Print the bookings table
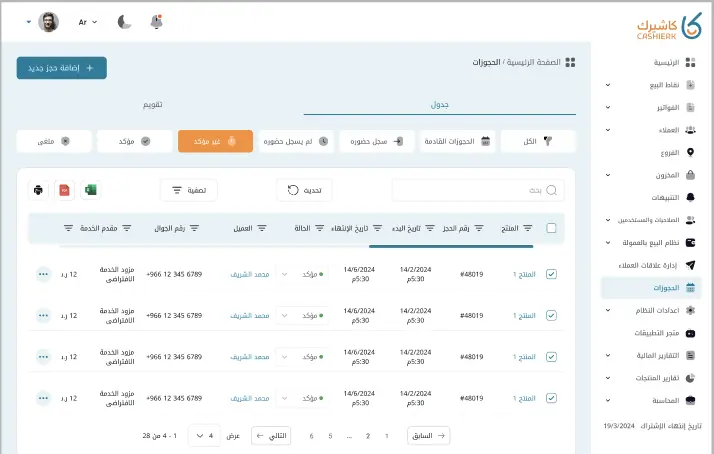This screenshot has width=714, height=454. (x=38, y=190)
